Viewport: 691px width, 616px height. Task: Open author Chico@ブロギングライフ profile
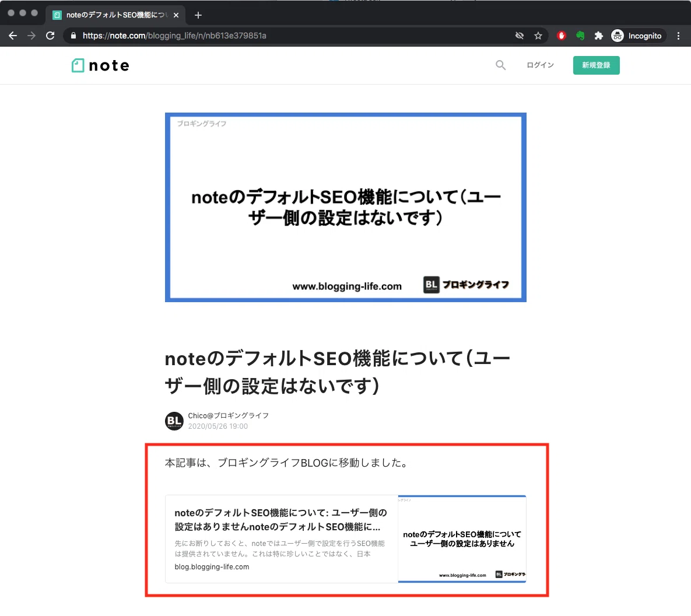(228, 415)
